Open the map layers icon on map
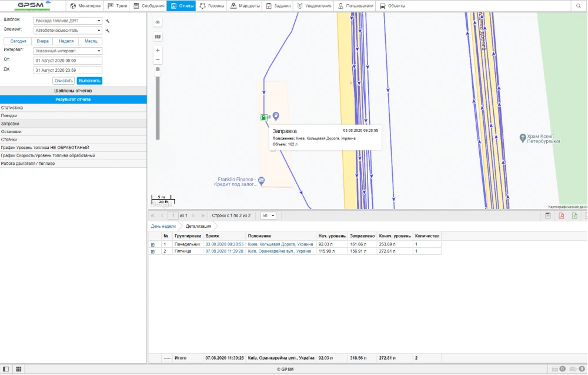This screenshot has width=588, height=375. (158, 36)
